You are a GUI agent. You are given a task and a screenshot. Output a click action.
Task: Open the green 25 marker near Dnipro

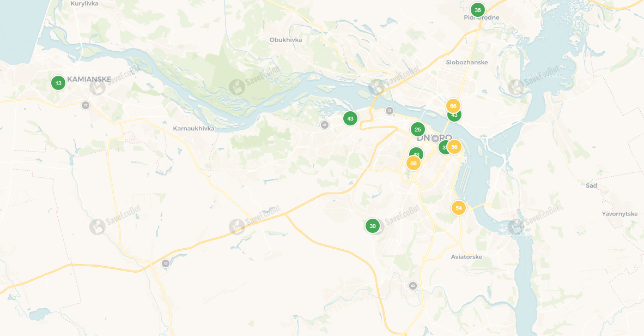pos(418,130)
